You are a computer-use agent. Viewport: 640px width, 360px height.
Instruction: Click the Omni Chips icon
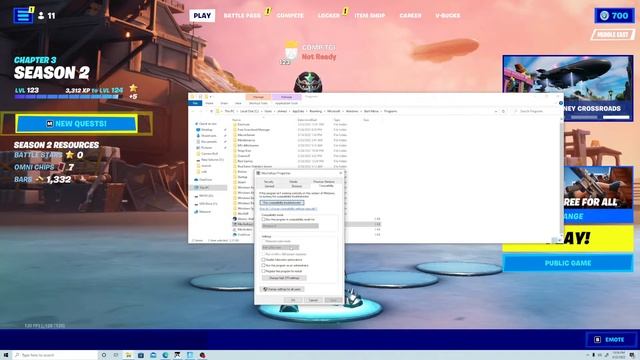click(x=61, y=167)
